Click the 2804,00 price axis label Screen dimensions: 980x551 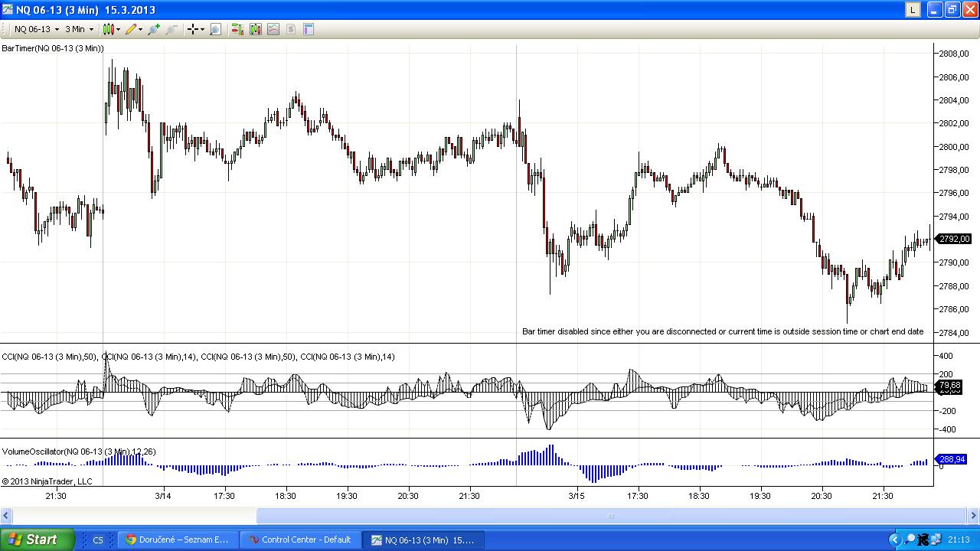click(953, 100)
